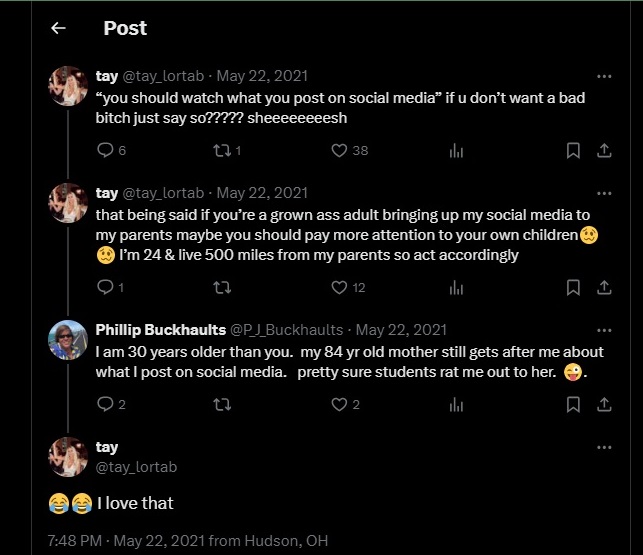Click the back arrow beside Post
This screenshot has height=555, width=643.
58,28
